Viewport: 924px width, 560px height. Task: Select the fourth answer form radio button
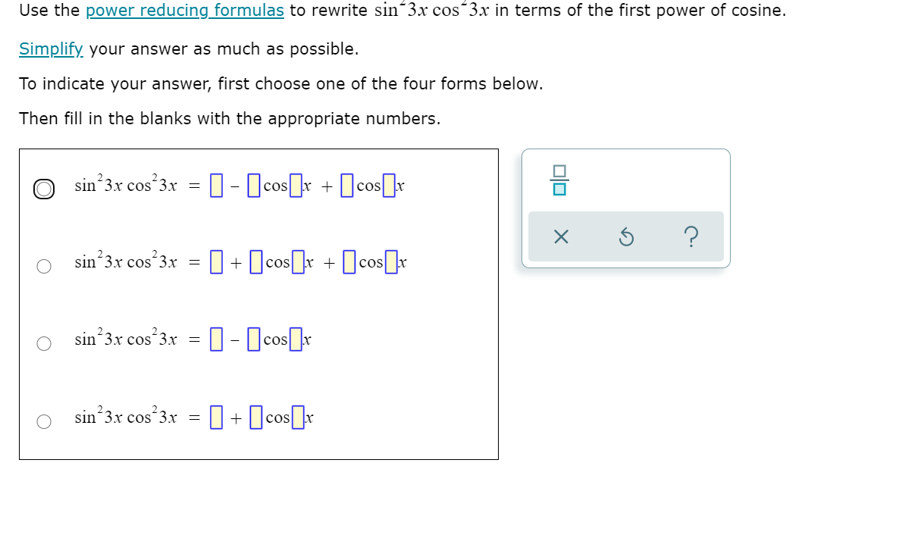pyautogui.click(x=43, y=421)
